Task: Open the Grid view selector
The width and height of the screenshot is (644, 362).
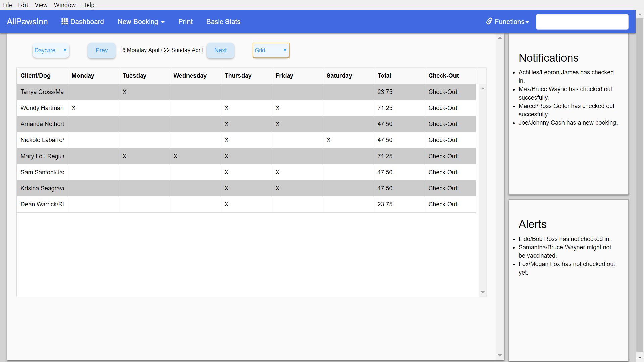Action: [271, 50]
